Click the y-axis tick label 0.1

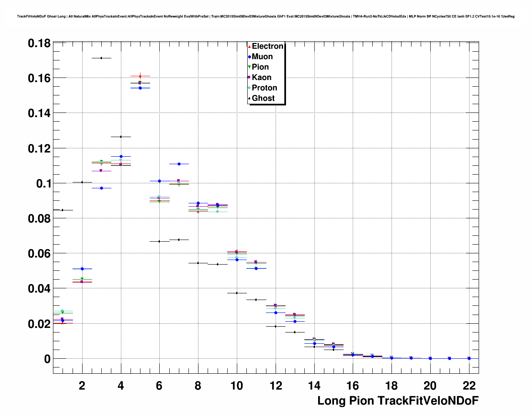(43, 183)
